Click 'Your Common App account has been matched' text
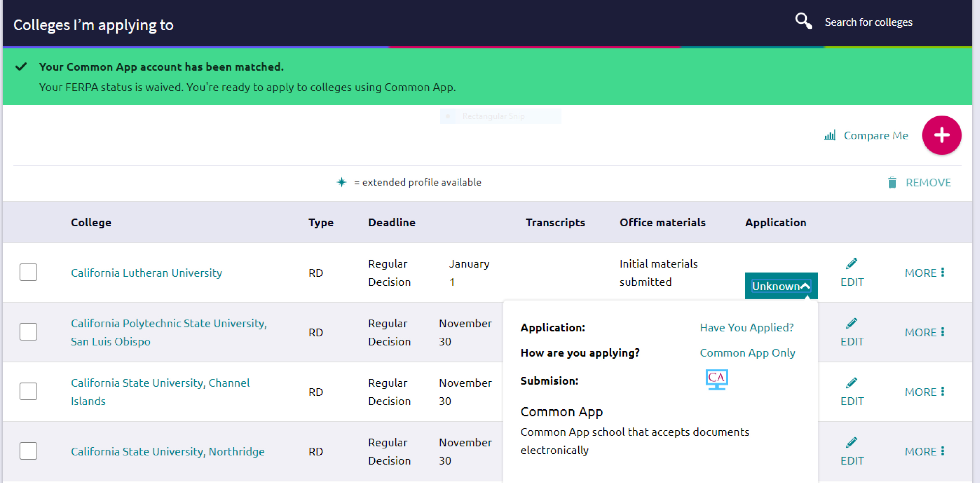The width and height of the screenshot is (980, 483). [x=161, y=67]
